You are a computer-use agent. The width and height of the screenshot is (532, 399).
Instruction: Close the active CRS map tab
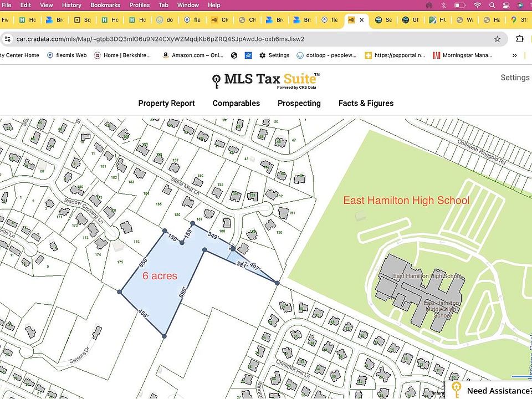point(362,20)
